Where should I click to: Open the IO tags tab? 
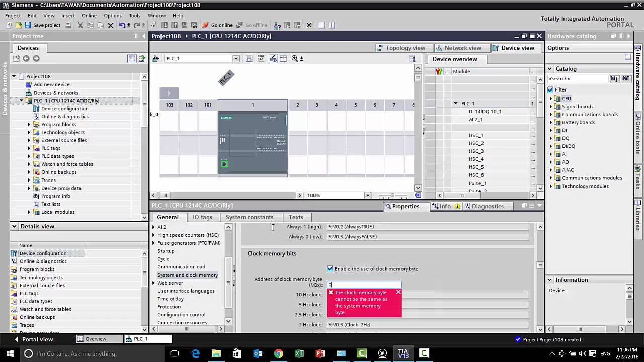coord(202,217)
